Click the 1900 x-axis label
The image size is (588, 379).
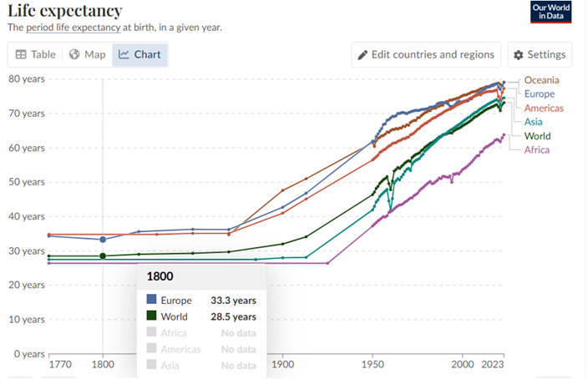click(283, 364)
